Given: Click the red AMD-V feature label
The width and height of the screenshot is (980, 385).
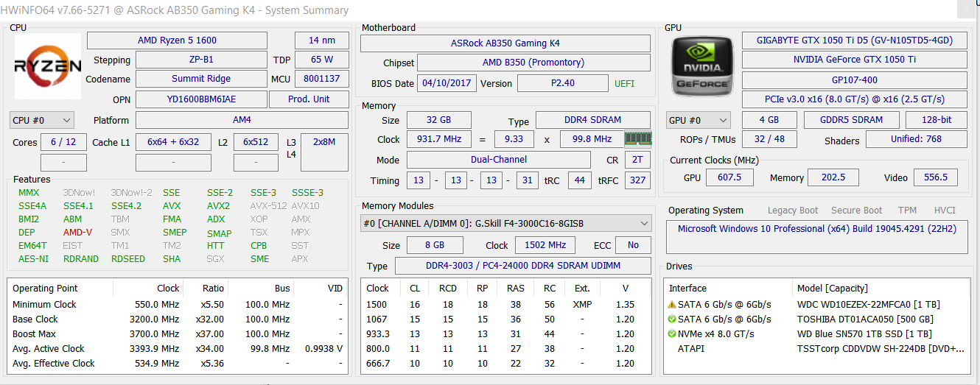Looking at the screenshot, I should pyautogui.click(x=77, y=233).
